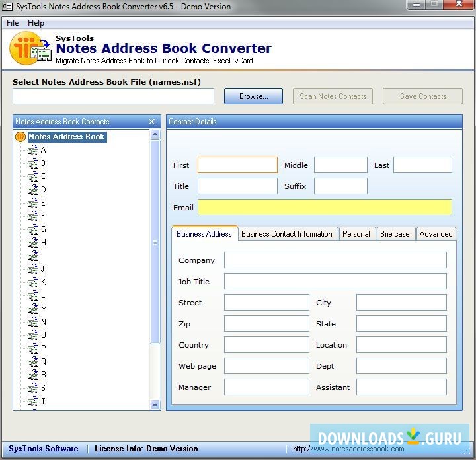This screenshot has width=476, height=460.
Task: Click the Title input field
Action: coord(237,186)
